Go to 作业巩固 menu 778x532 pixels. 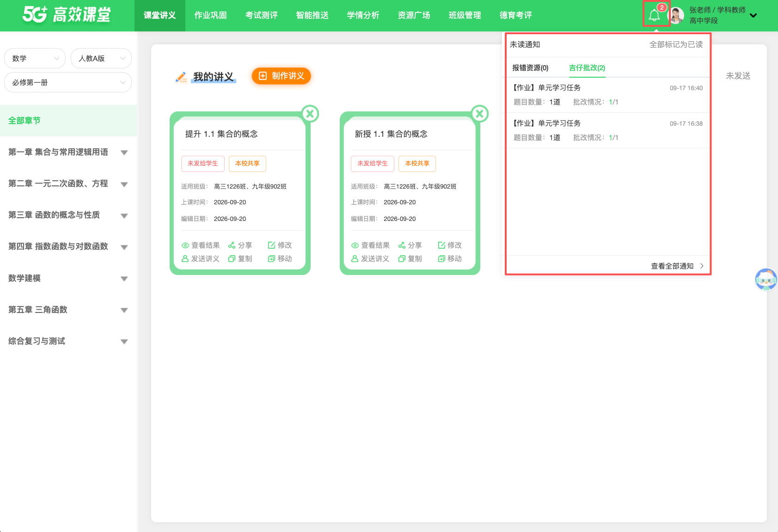210,15
